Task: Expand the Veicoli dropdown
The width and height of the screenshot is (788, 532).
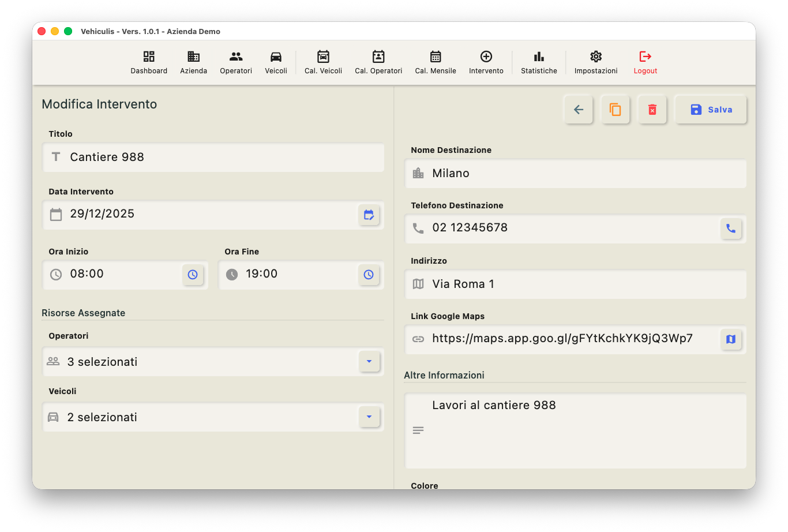Action: [369, 417]
